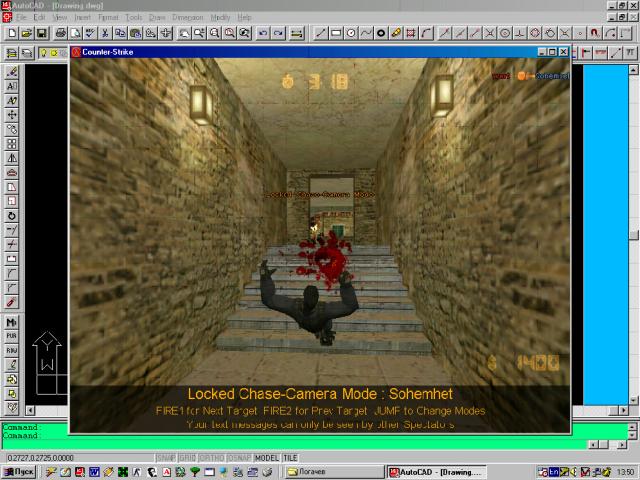Click the Multiline Text A icon
This screenshot has width=640, height=480.
click(11, 86)
